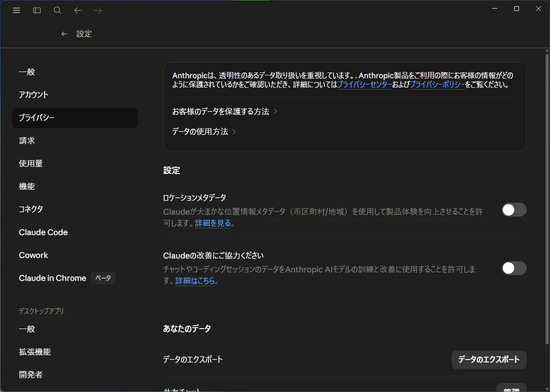
Task: Toggle the sidebar panel icon
Action: click(37, 10)
